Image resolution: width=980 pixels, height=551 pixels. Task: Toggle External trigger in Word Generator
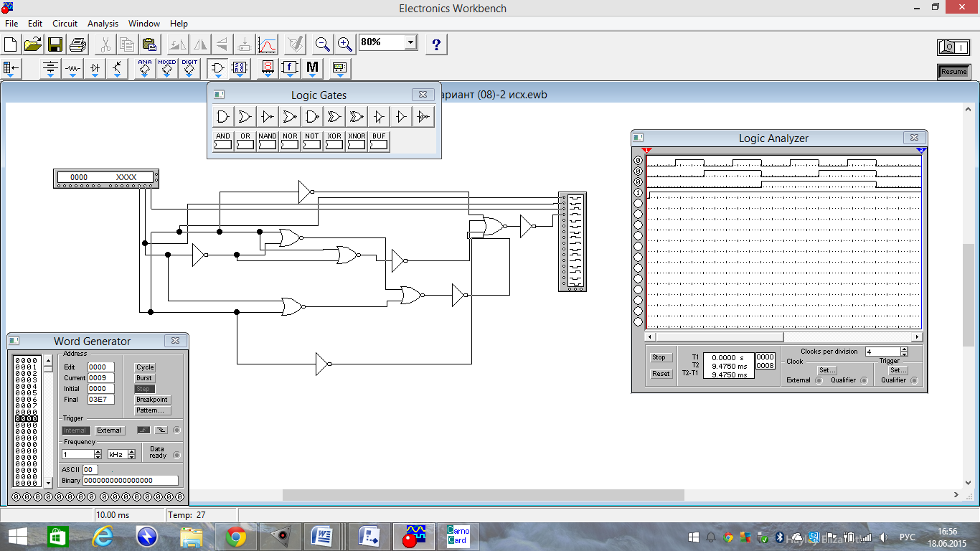point(109,430)
